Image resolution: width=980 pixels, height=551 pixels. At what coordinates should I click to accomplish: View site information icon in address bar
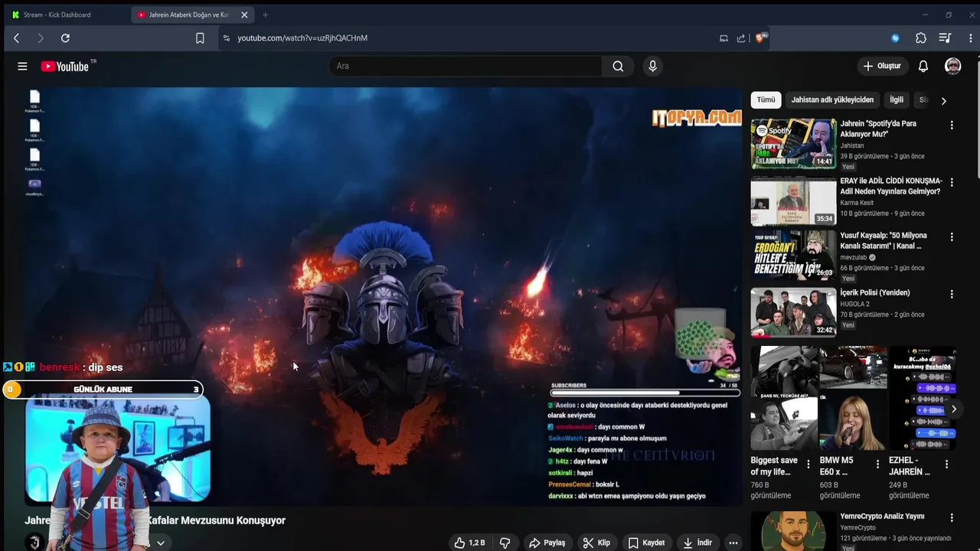(226, 37)
